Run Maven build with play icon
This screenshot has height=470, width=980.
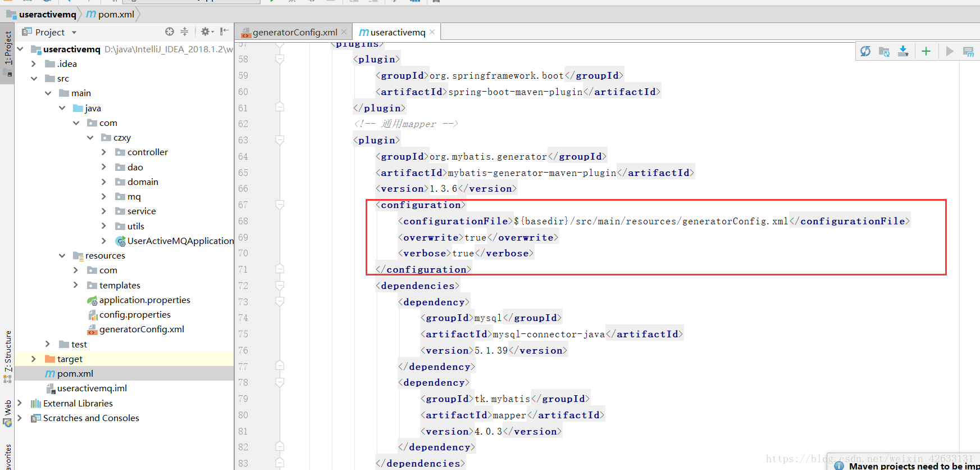950,52
